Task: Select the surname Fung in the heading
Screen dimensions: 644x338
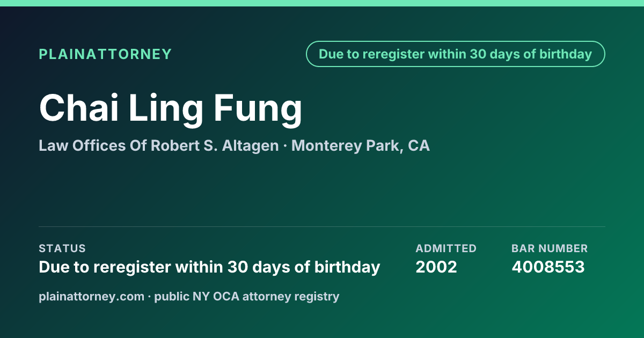Action: coord(258,110)
